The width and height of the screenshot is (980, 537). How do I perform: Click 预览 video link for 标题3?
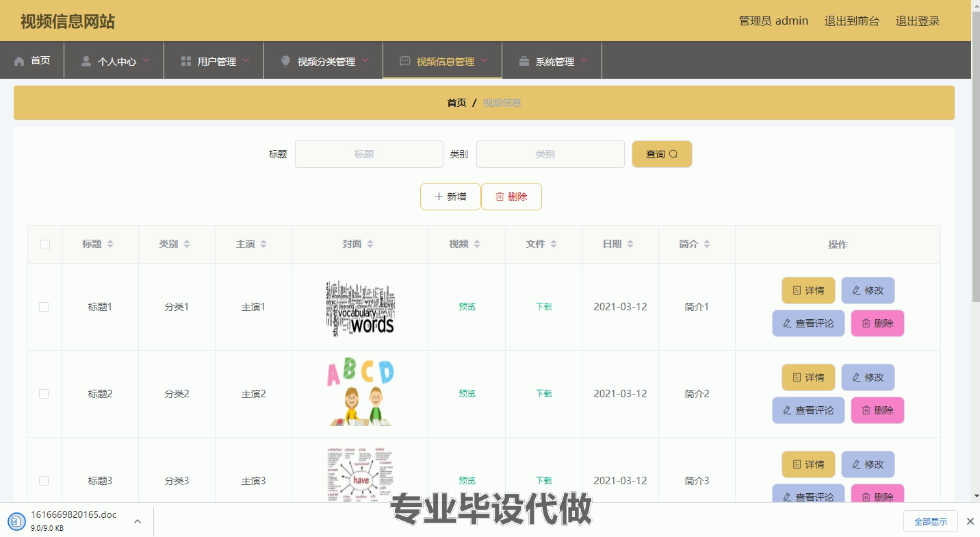(467, 481)
